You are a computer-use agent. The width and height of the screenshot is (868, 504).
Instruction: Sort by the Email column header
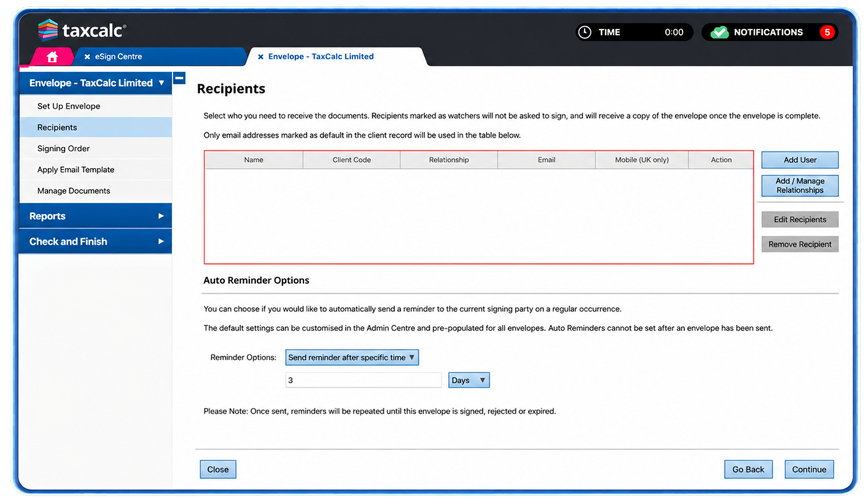pos(547,160)
